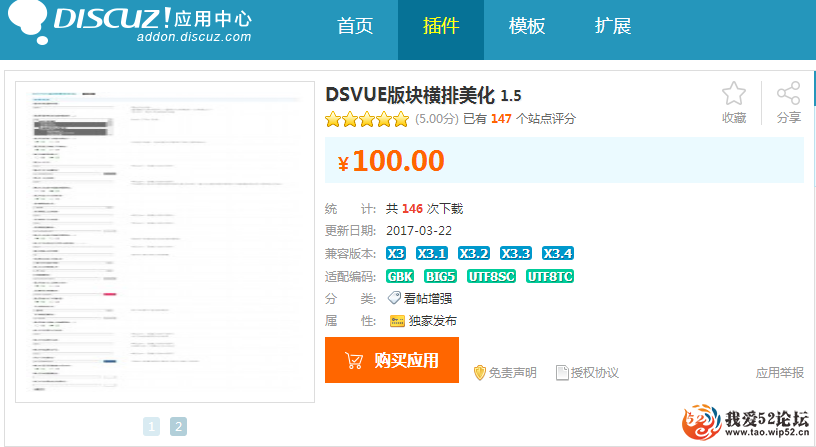Open the 免责声明 disclaimer link

tap(513, 373)
